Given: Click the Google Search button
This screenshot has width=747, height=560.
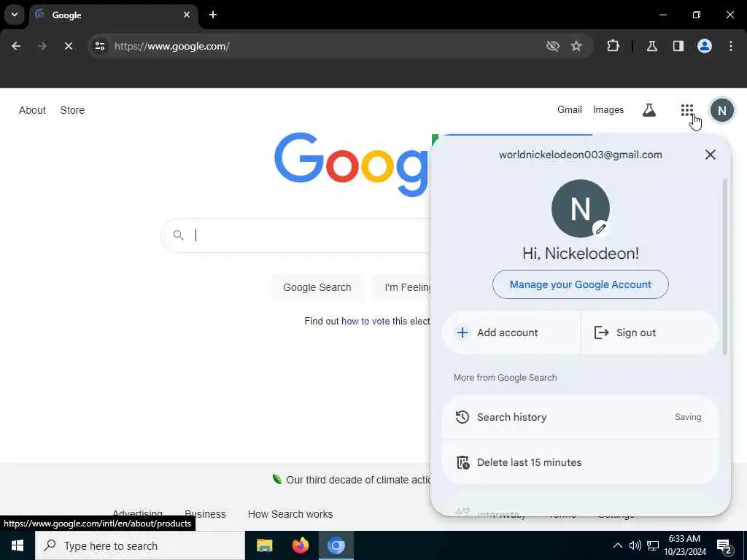Looking at the screenshot, I should (317, 287).
